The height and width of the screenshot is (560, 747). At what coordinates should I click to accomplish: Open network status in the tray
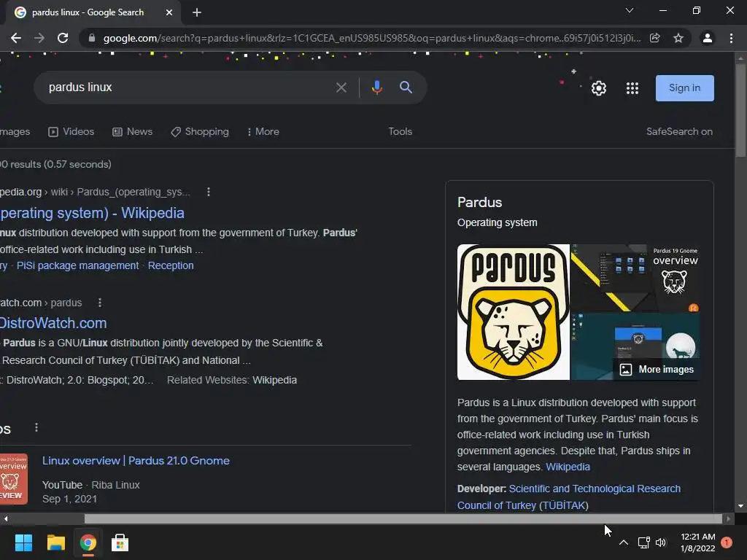644,542
